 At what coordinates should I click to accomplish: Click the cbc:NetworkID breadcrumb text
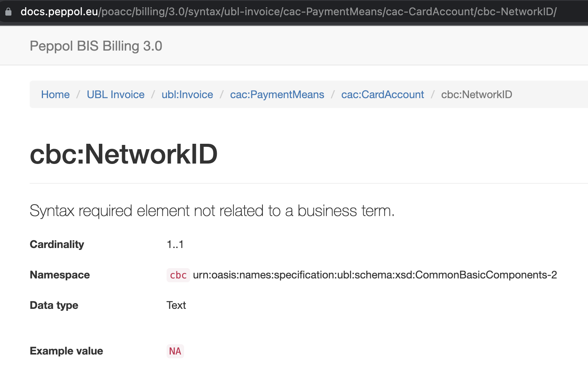(x=477, y=94)
